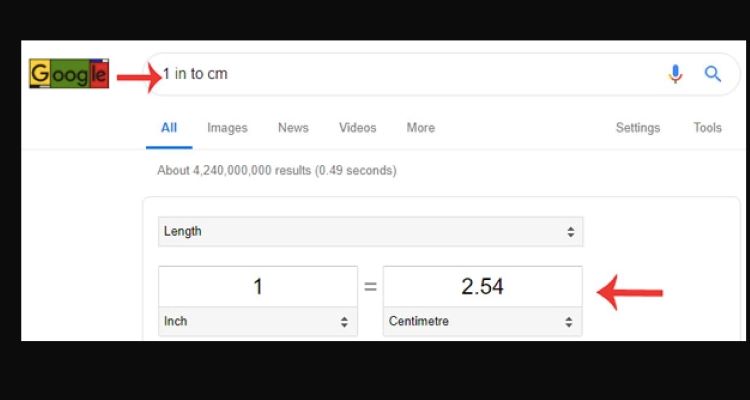Click the blue magnifier search icon
Screen dimensions: 750x400
(713, 74)
